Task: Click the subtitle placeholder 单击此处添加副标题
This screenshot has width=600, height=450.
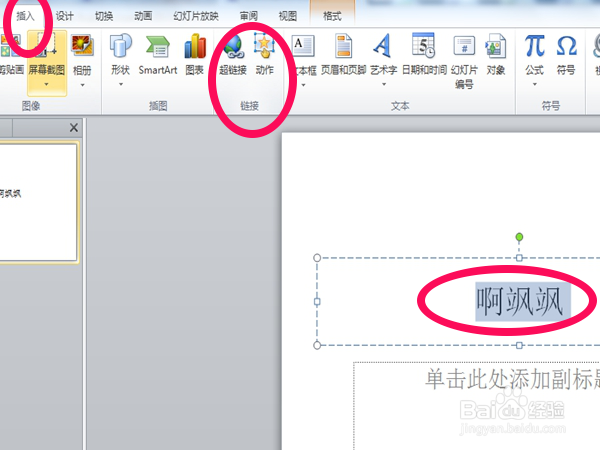Action: [512, 379]
